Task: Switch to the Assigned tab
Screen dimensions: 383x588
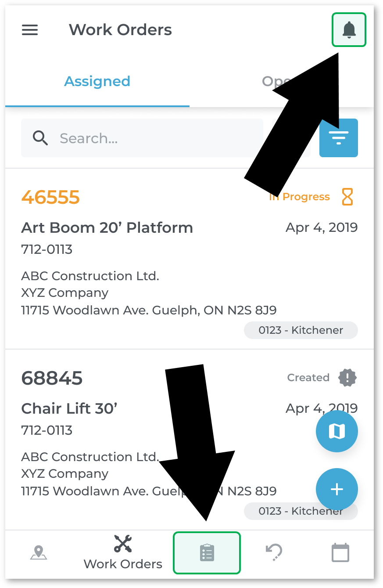Action: pos(97,82)
